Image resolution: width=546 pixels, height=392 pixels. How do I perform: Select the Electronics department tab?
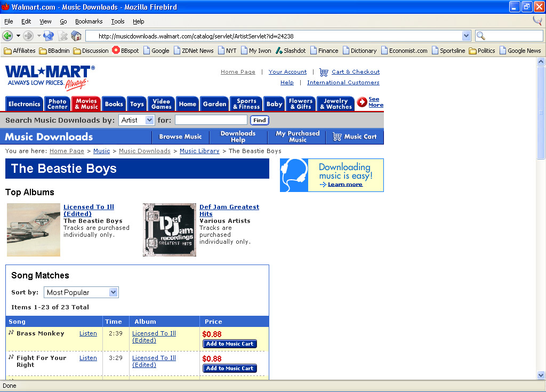(24, 104)
